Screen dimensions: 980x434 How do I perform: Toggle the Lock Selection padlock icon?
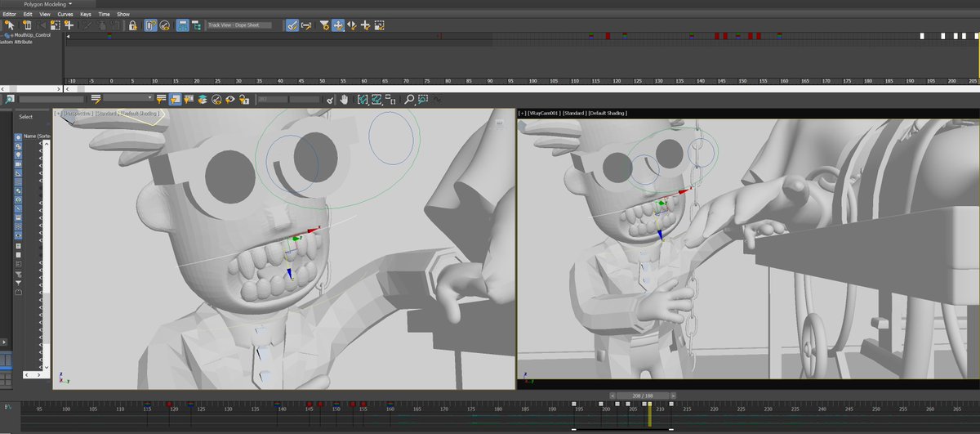tap(132, 25)
